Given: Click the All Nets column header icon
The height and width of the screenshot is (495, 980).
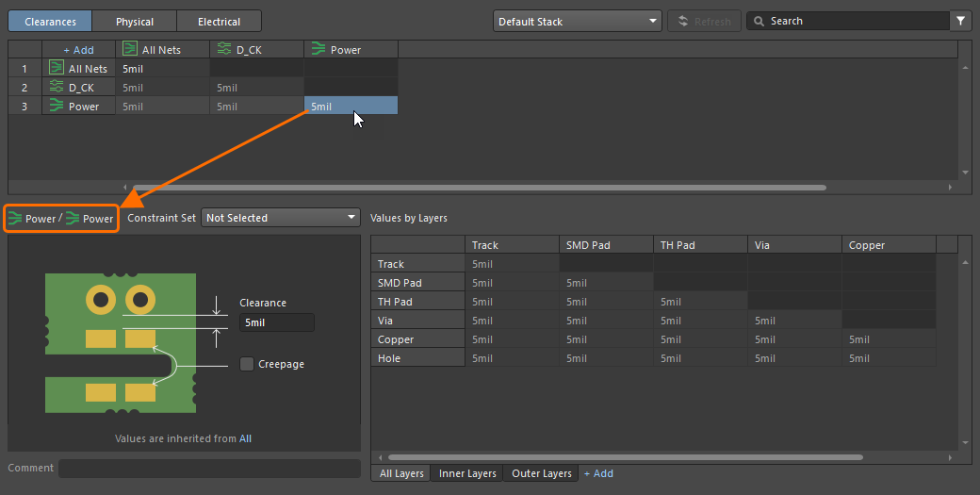Looking at the screenshot, I should click(130, 50).
